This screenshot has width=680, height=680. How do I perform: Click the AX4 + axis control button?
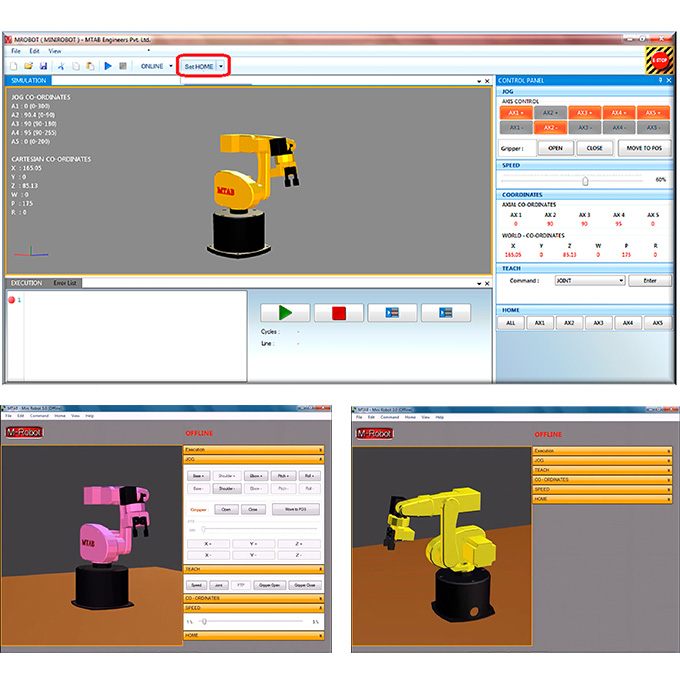point(618,113)
